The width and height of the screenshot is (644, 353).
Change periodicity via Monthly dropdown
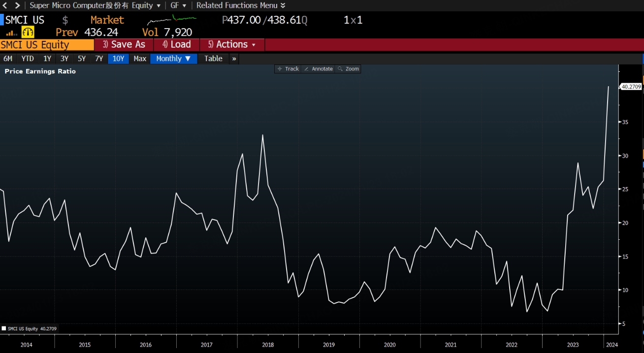(x=174, y=59)
